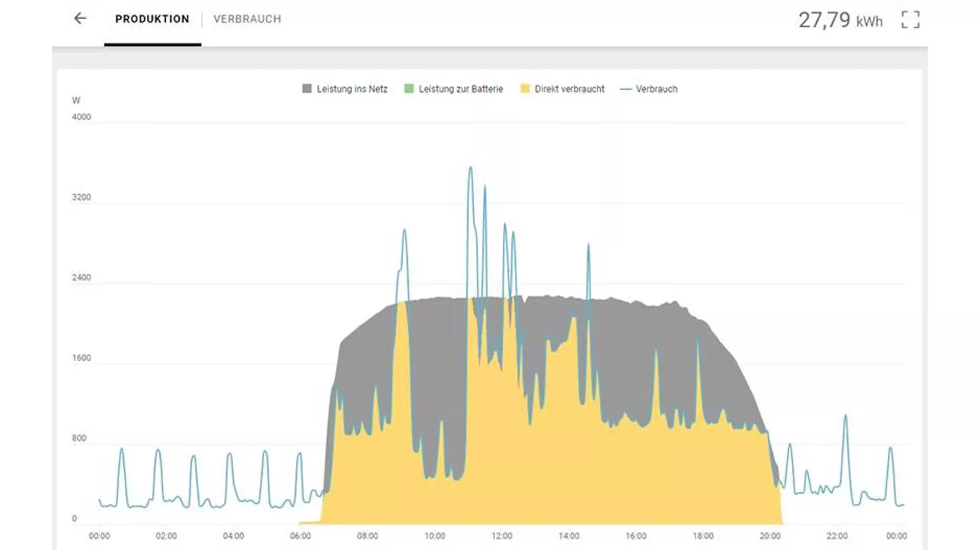
Task: Click the 08:00 time axis label
Action: [x=368, y=536]
